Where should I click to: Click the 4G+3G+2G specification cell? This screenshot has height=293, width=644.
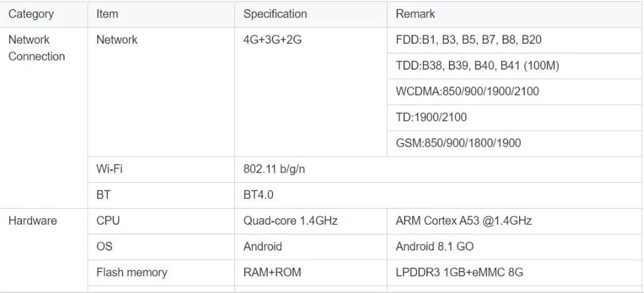pyautogui.click(x=311, y=92)
